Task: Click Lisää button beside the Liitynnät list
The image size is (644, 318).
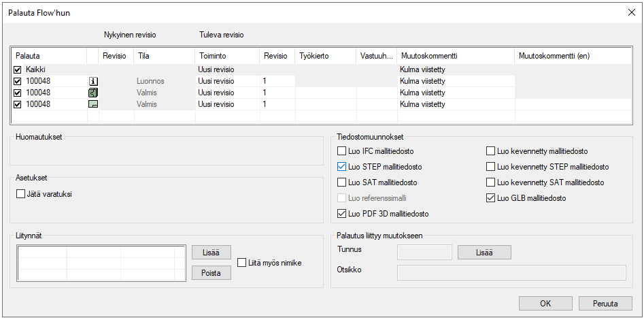Action: click(211, 253)
